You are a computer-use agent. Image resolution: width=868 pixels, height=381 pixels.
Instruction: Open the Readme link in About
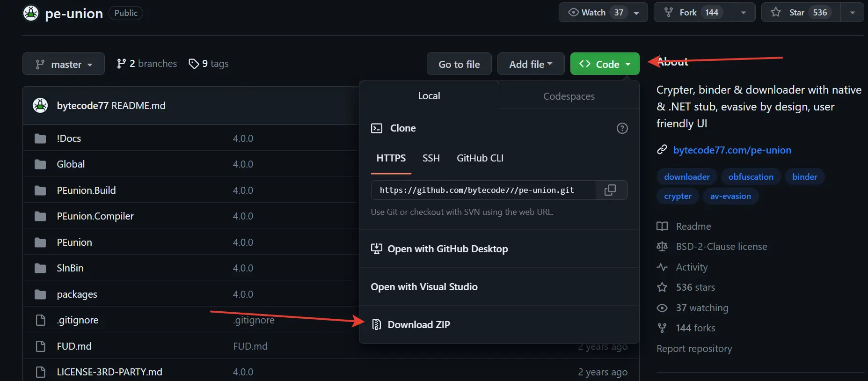[x=693, y=227]
